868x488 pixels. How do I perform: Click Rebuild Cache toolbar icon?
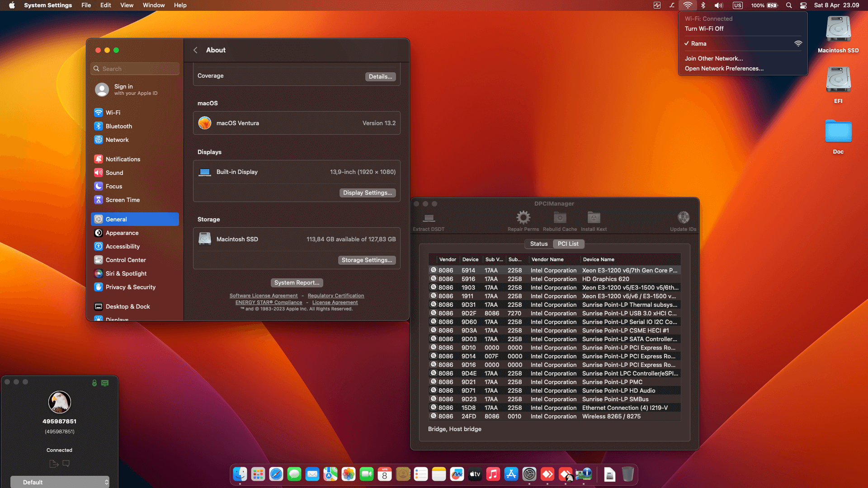coord(560,218)
